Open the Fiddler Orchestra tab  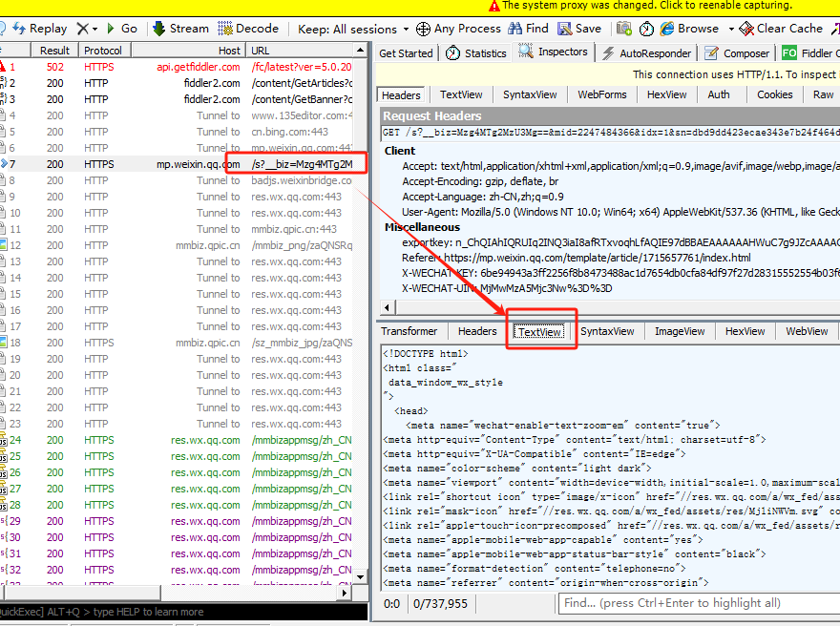(810, 53)
